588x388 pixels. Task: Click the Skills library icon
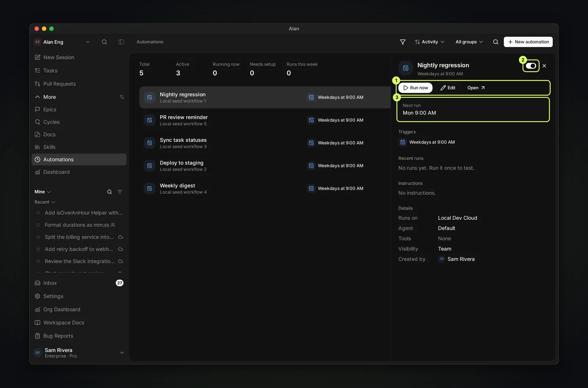point(37,147)
